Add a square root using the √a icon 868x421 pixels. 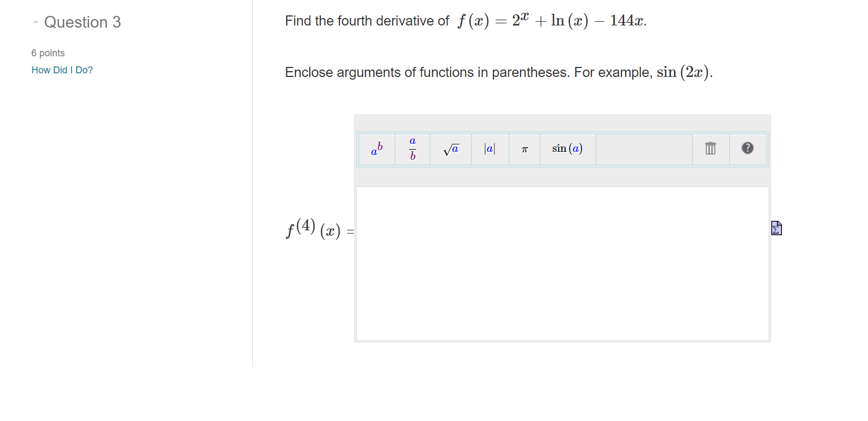point(450,149)
